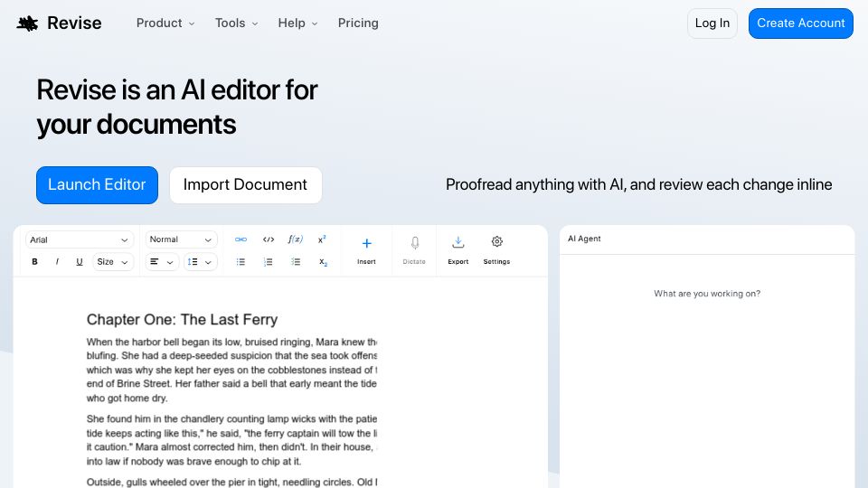Expand the Product menu

coord(165,23)
